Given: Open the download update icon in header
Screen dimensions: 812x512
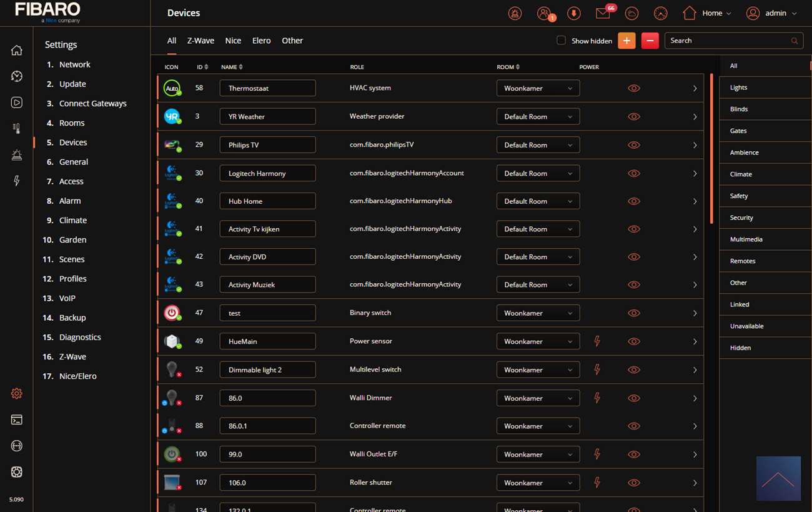Looking at the screenshot, I should point(573,13).
